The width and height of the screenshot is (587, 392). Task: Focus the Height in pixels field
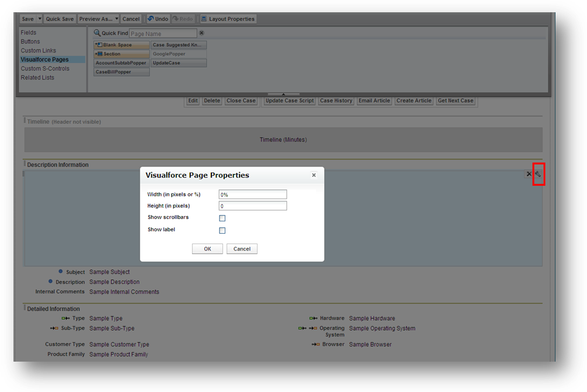point(252,206)
